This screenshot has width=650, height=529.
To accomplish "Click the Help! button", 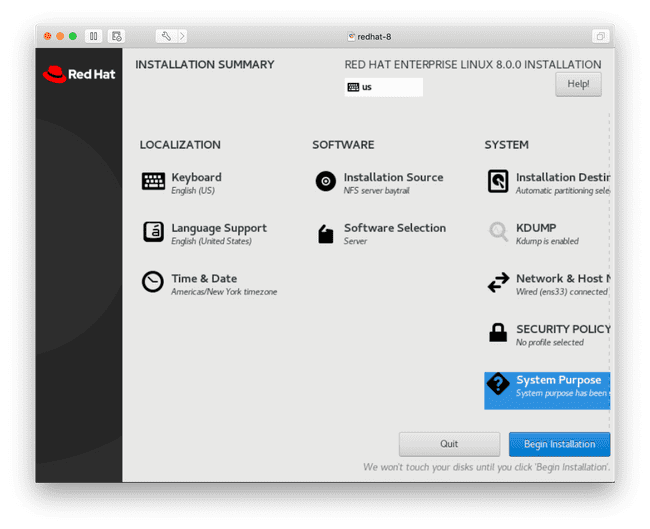I will point(578,84).
